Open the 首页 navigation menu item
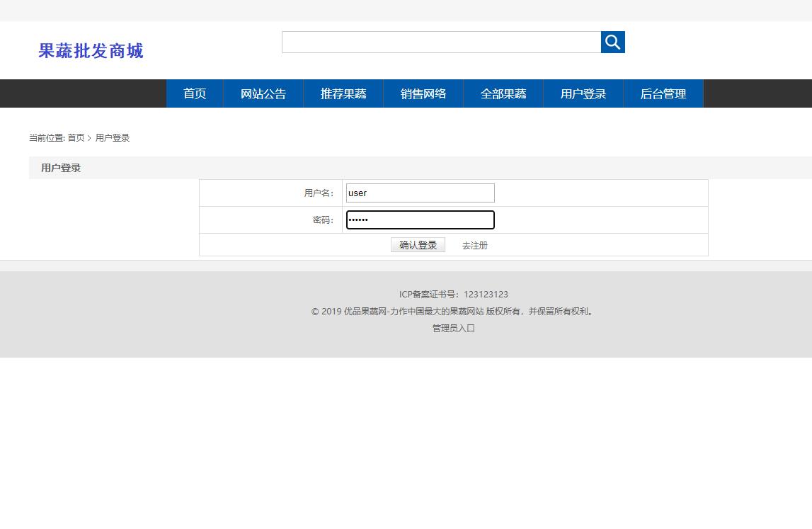Image resolution: width=812 pixels, height=529 pixels. click(x=194, y=93)
